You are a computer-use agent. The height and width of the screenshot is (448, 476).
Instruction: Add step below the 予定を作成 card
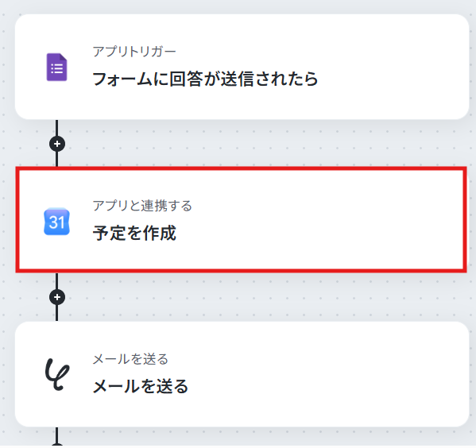pos(57,297)
